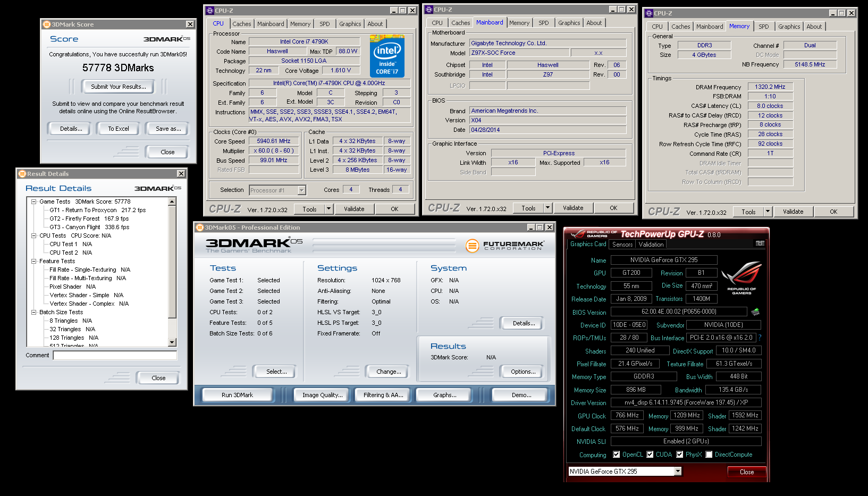Click Submit Your Results button

(x=118, y=87)
